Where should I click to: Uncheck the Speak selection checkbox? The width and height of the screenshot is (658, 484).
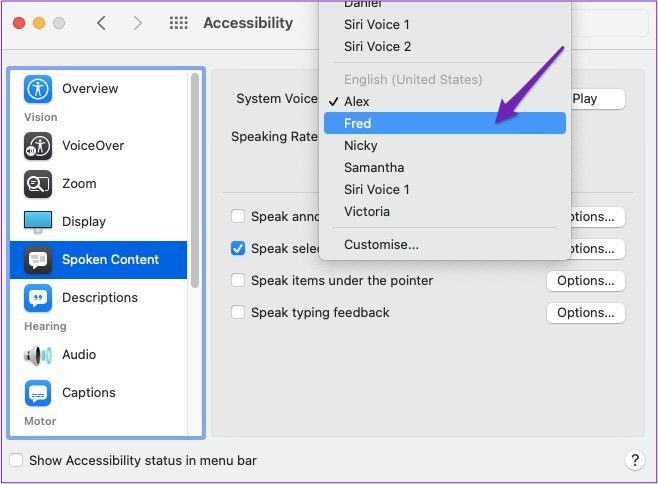(x=238, y=249)
